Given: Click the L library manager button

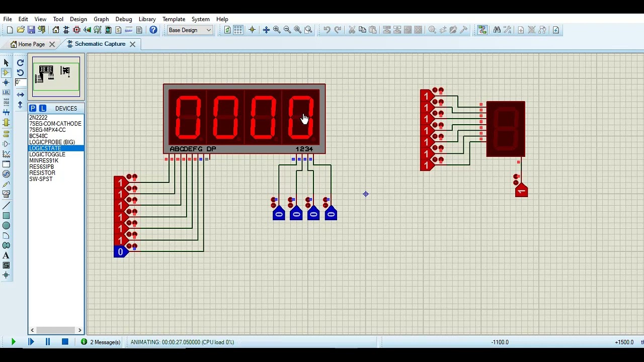Looking at the screenshot, I should click(43, 109).
